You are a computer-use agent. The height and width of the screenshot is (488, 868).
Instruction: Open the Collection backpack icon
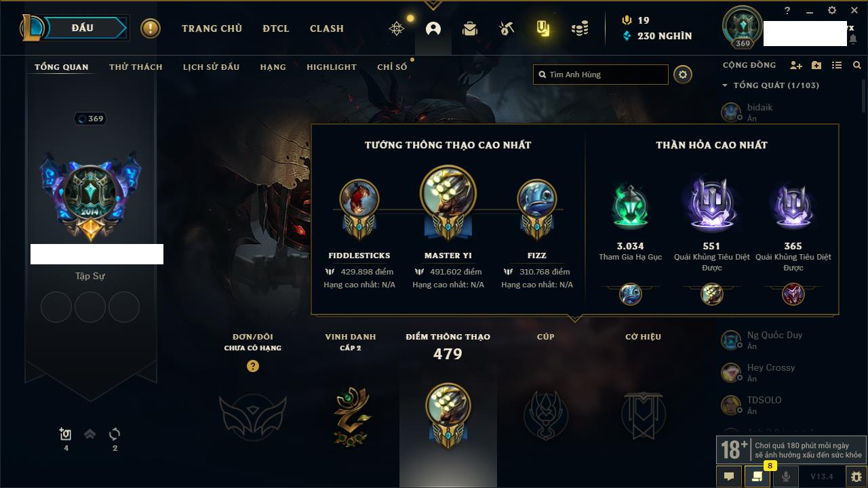[x=469, y=28]
